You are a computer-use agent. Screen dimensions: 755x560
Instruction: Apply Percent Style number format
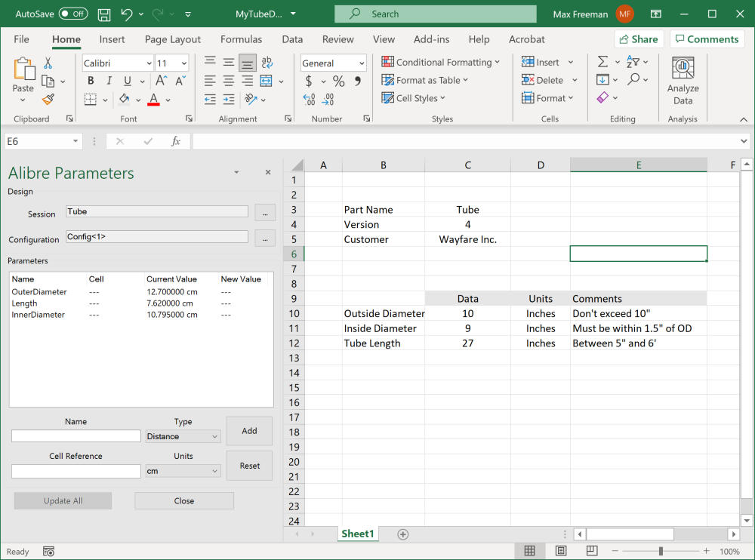point(338,81)
